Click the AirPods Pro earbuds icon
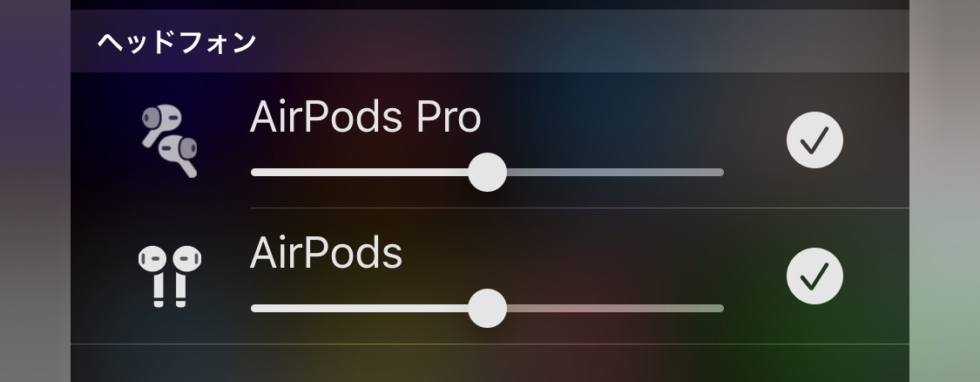 (169, 141)
